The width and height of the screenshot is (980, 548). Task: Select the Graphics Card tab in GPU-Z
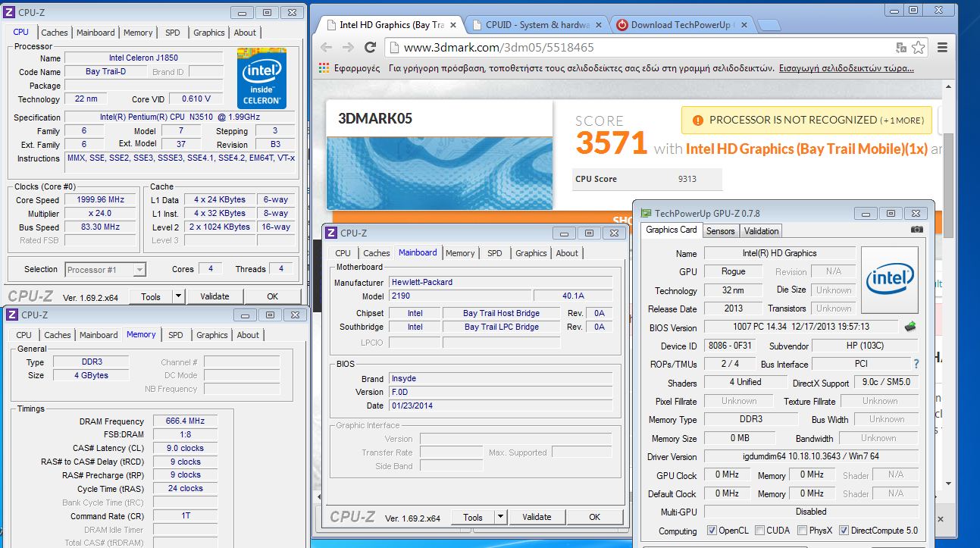672,230
